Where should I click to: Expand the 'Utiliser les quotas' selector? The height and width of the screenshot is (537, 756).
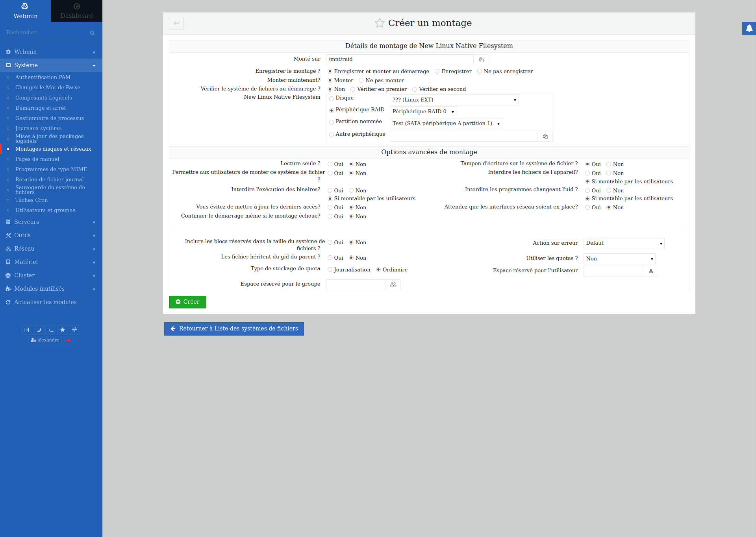(619, 259)
